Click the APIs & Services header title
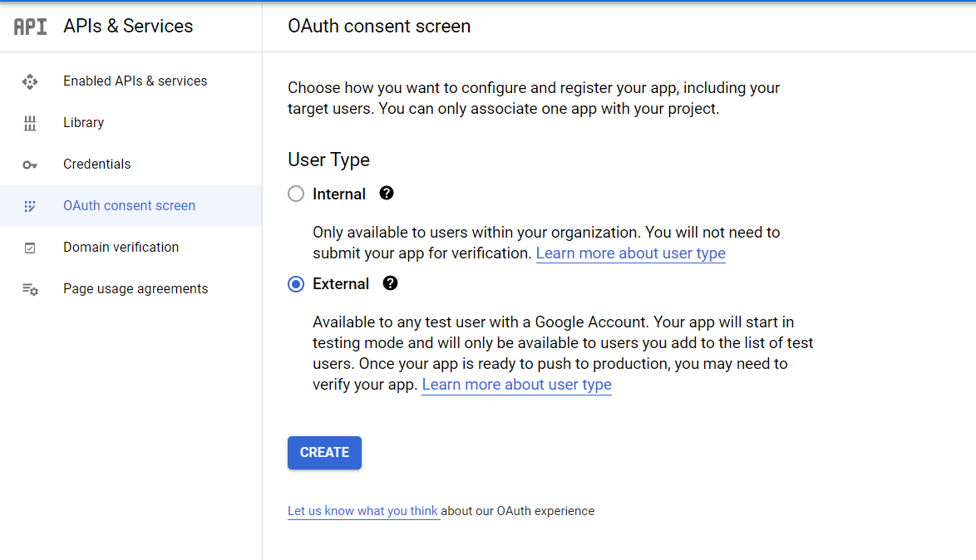Screen dimensions: 976x560 (128, 27)
